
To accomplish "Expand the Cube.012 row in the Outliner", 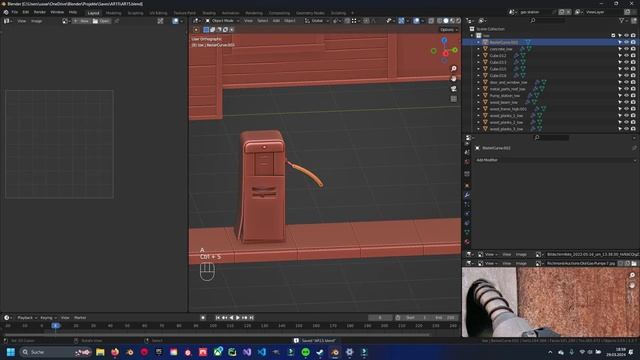I will (x=479, y=56).
